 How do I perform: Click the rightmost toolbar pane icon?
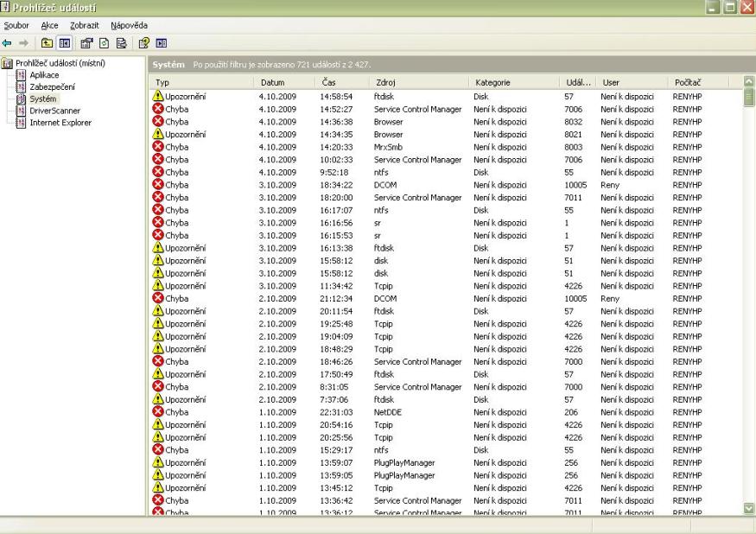point(161,41)
